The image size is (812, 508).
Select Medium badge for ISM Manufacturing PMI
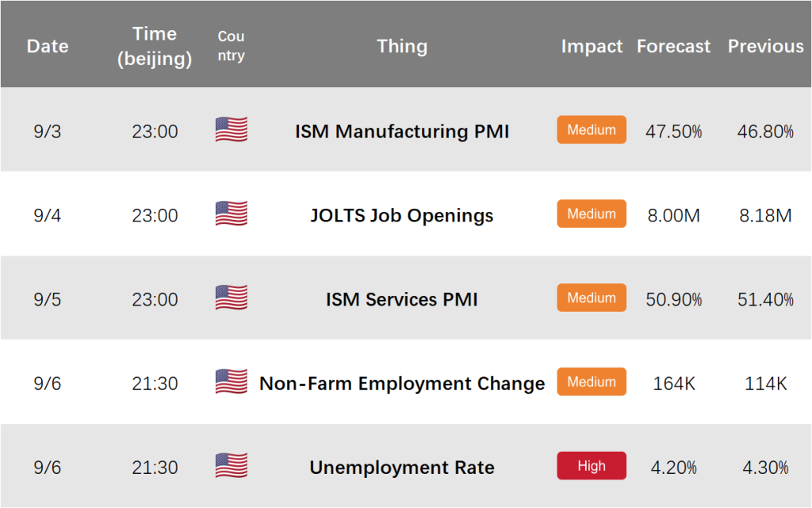coord(592,129)
